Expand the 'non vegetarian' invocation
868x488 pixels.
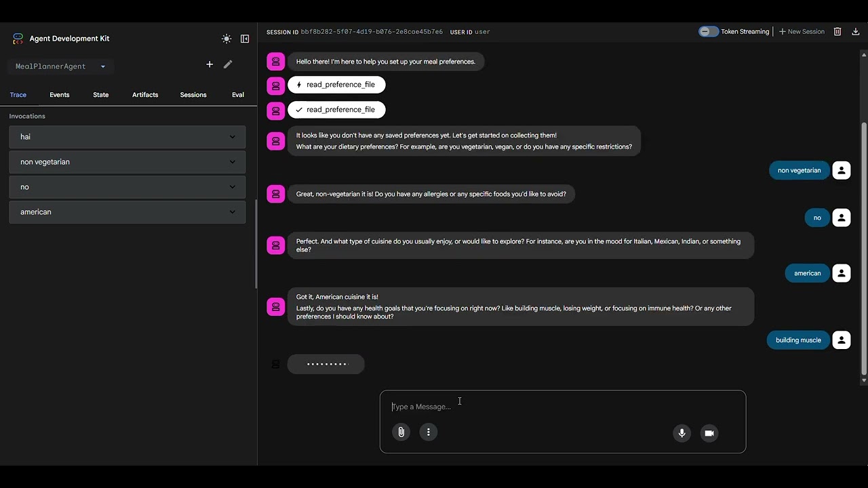(x=127, y=162)
